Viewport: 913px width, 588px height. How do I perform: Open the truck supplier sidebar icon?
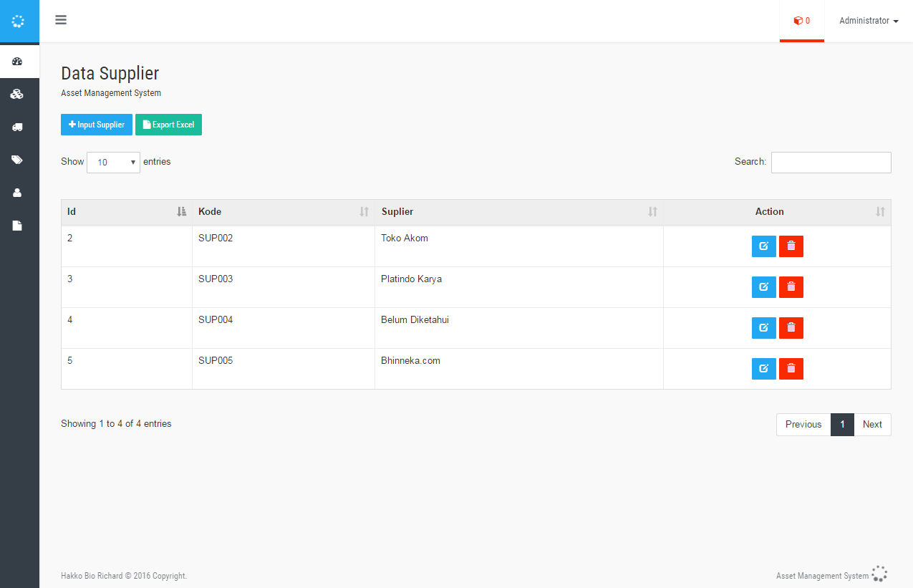click(17, 127)
